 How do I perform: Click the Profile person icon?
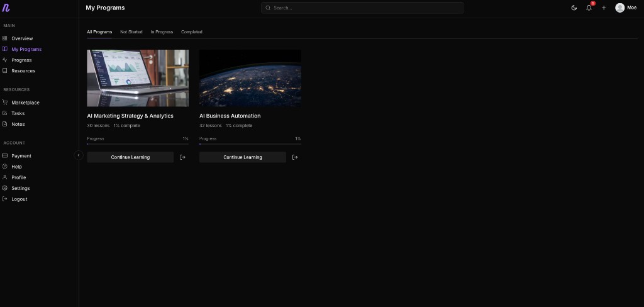(x=5, y=177)
